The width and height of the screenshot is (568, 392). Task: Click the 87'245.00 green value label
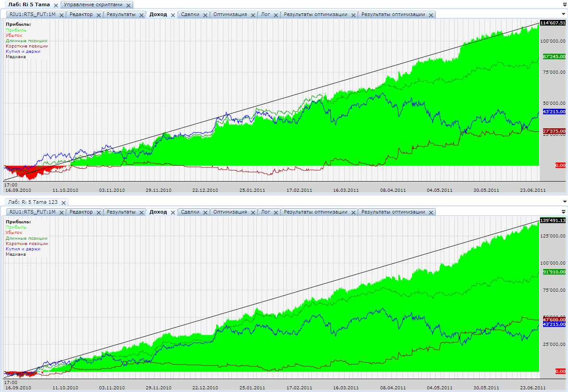pos(554,57)
